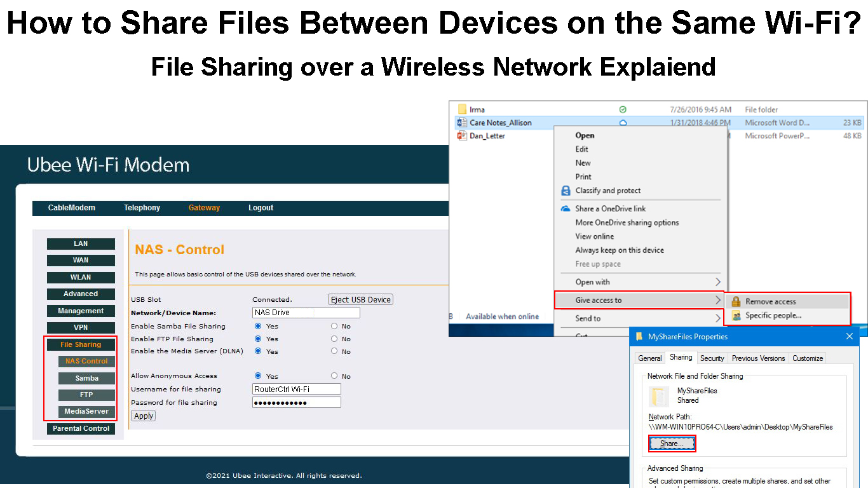Select No for Enable the Media Server (DLNA)
The height and width of the screenshot is (488, 868).
pos(334,351)
